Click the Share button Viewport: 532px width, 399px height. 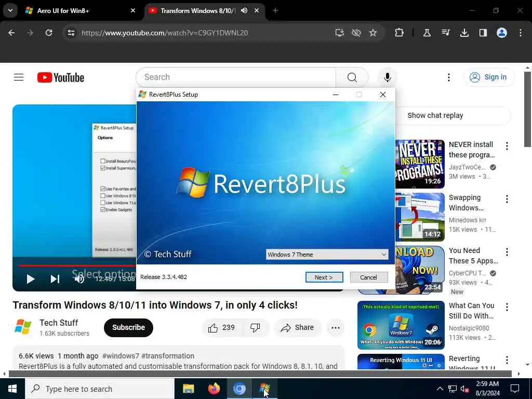(298, 327)
